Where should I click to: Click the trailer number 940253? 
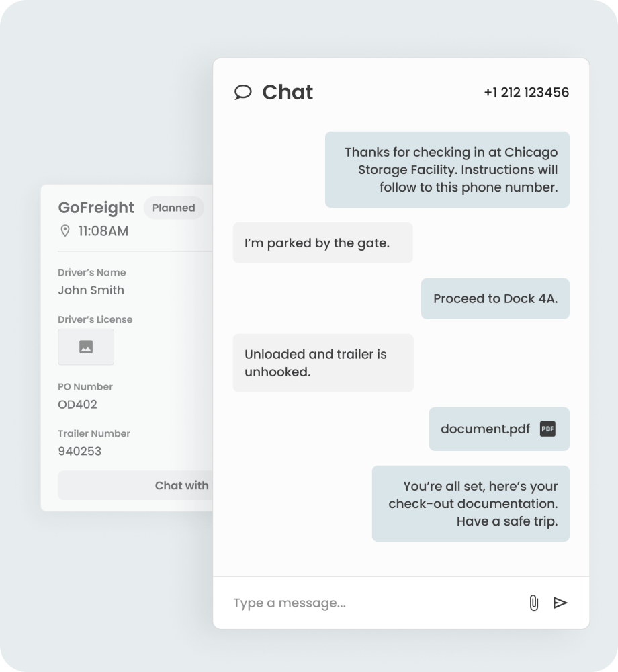pos(79,451)
